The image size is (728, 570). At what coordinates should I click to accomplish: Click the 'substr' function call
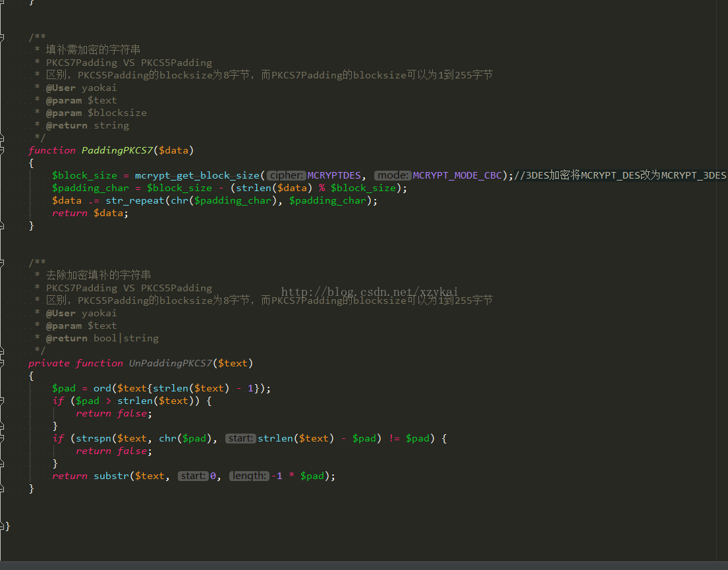tap(111, 476)
